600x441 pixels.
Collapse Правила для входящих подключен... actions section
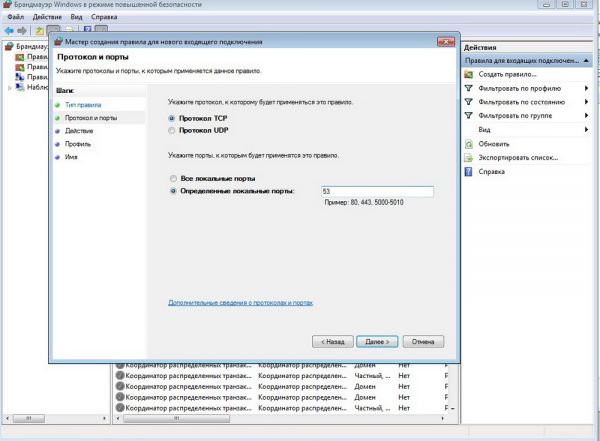click(x=586, y=60)
